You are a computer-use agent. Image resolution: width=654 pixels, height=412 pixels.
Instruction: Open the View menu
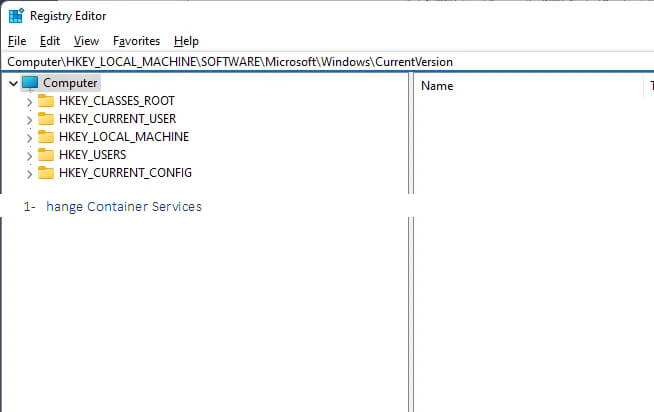click(x=86, y=41)
